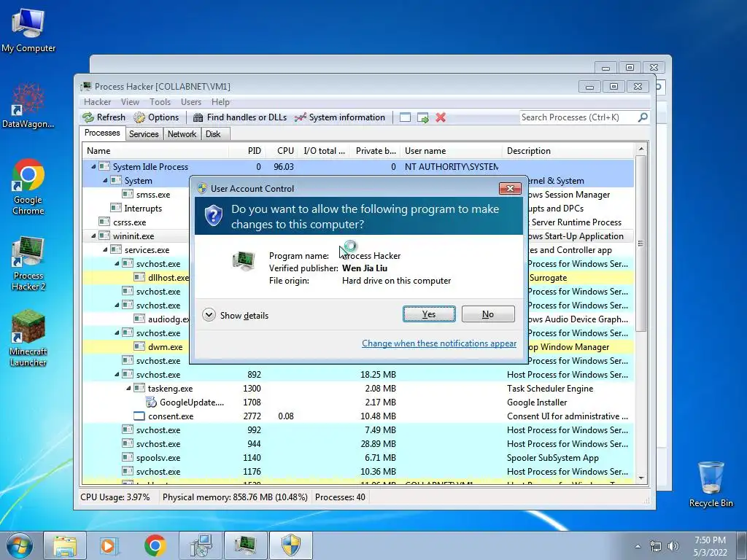
Task: Click Yes in the UAC dialog
Action: click(429, 314)
